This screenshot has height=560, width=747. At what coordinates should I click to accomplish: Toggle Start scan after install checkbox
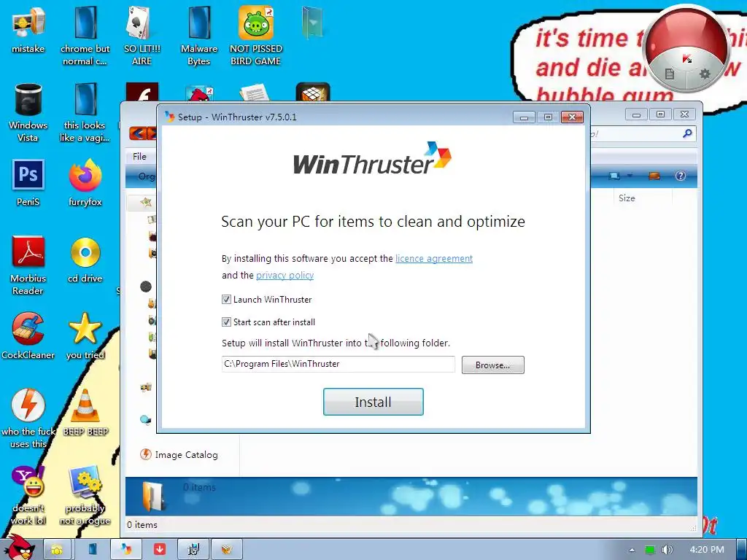(226, 322)
